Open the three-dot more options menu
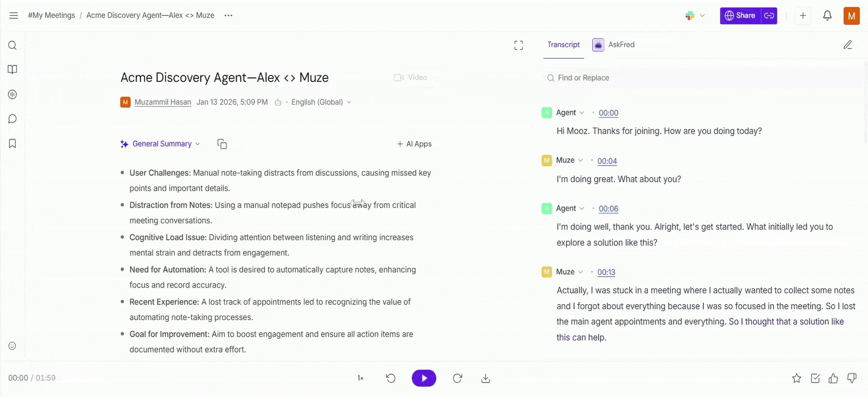The width and height of the screenshot is (868, 397). tap(228, 15)
